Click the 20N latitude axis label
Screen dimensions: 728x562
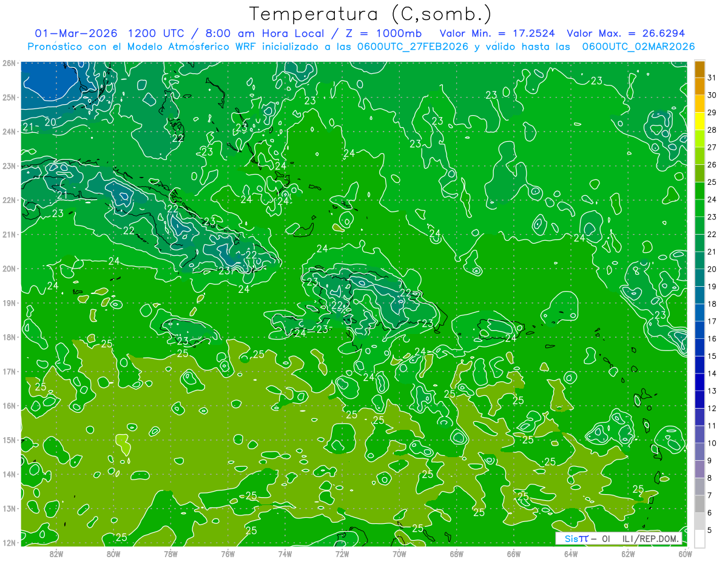pos(9,269)
